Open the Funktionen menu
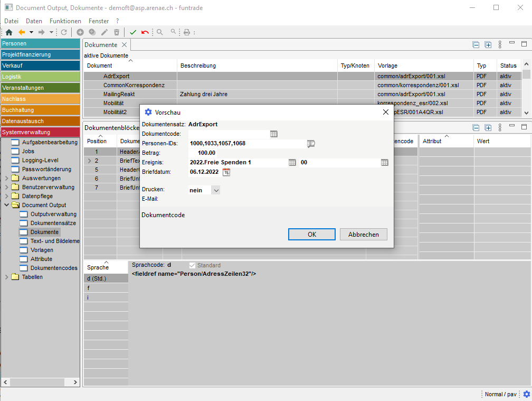 coord(65,21)
